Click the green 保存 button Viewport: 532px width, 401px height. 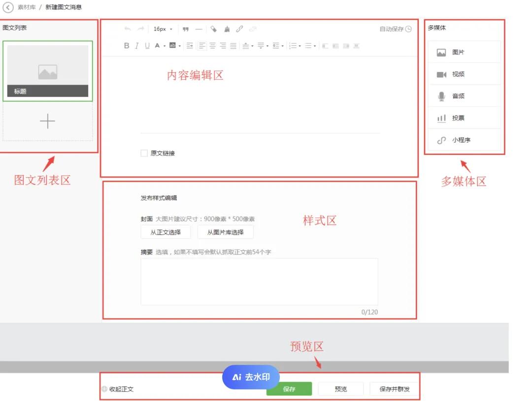(289, 389)
